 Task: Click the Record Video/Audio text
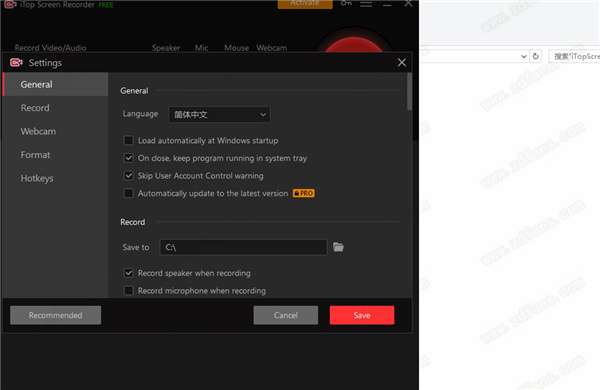[51, 48]
